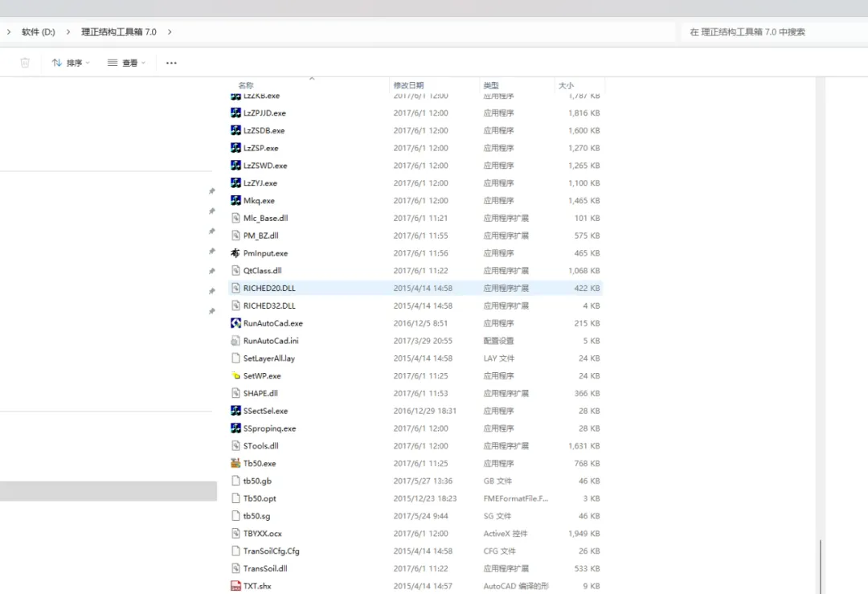
Task: Click the LAY 文件 type of SetLayerAll.lay
Action: click(499, 358)
